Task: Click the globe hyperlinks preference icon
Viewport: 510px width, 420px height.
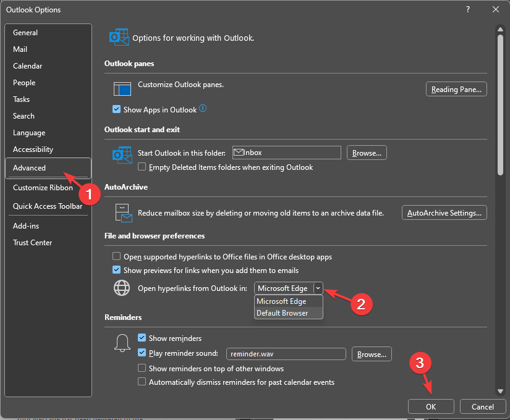Action: [x=121, y=287]
